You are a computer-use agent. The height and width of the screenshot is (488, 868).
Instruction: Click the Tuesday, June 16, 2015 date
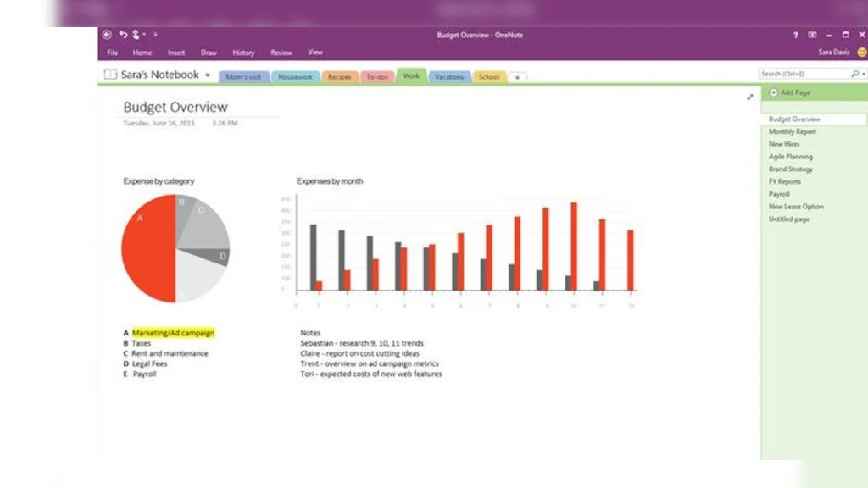[159, 124]
